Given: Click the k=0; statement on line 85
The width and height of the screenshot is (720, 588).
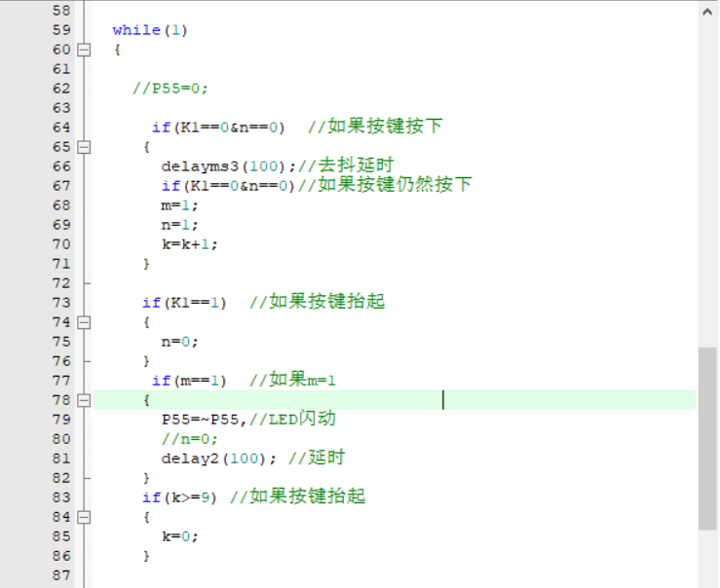Looking at the screenshot, I should (x=179, y=536).
